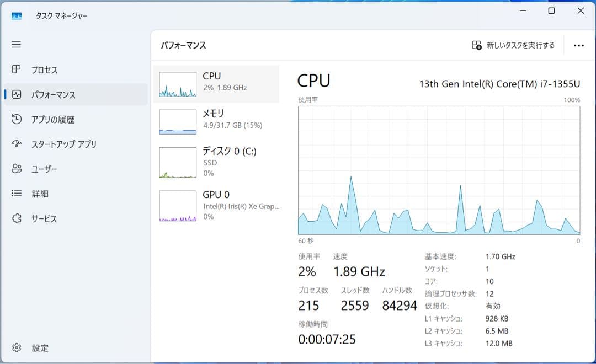Click the サービス puzzle-piece icon

(x=17, y=218)
